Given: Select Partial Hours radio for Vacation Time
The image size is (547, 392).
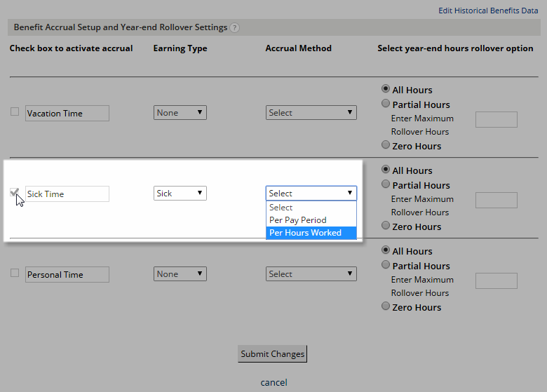Looking at the screenshot, I should [386, 103].
